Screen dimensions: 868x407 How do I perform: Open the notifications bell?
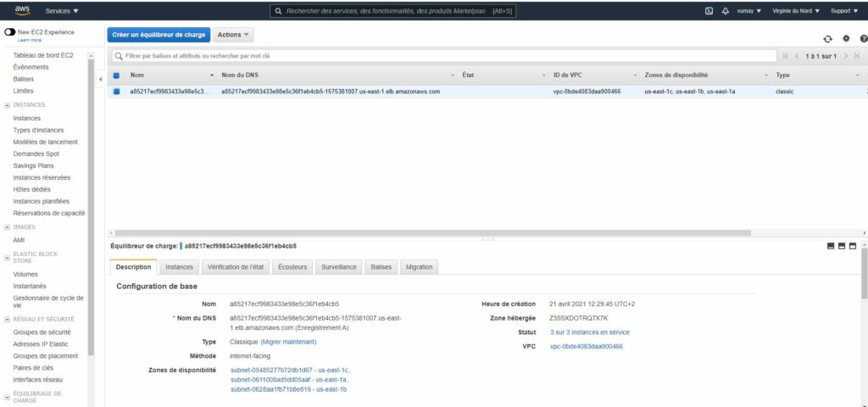(725, 11)
